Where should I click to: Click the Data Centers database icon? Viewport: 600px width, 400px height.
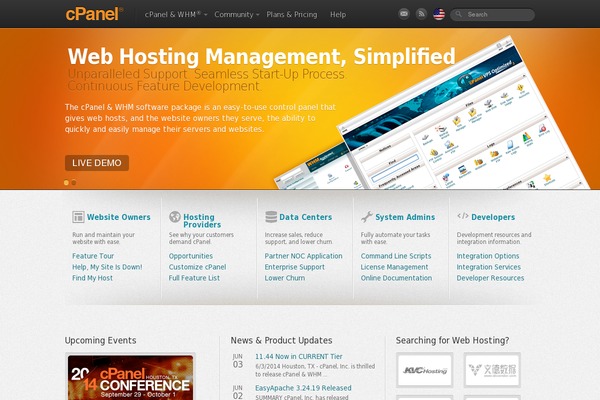click(x=271, y=217)
